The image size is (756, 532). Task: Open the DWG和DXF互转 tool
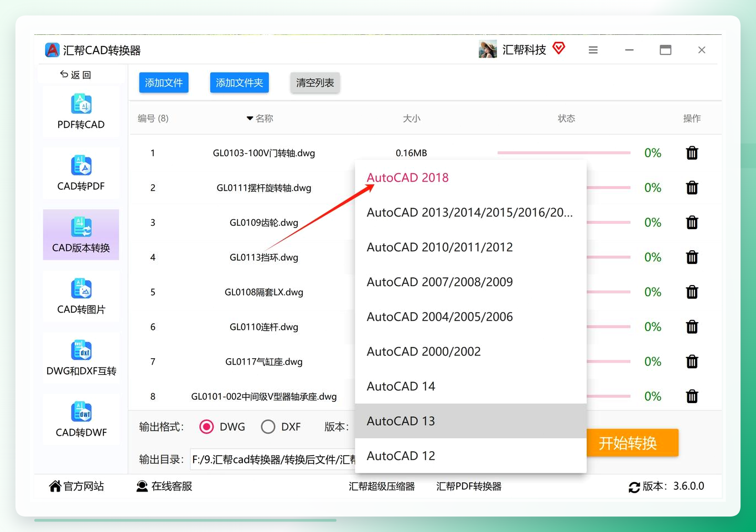pyautogui.click(x=81, y=358)
